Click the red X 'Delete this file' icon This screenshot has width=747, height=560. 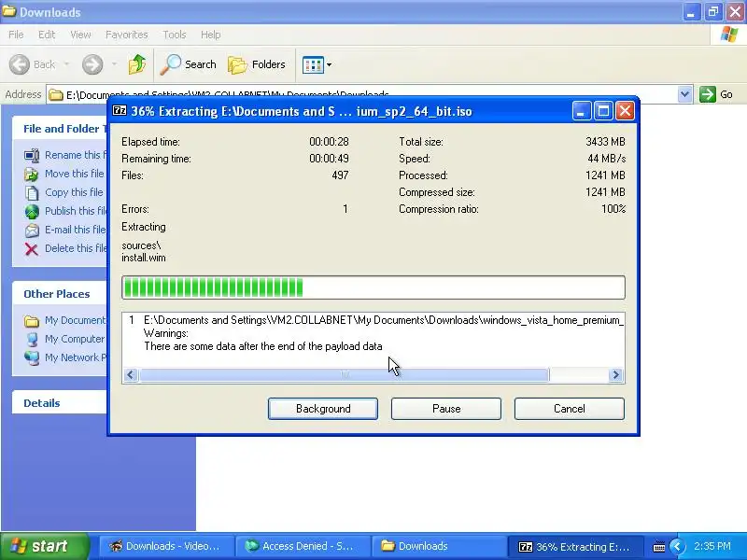(32, 248)
